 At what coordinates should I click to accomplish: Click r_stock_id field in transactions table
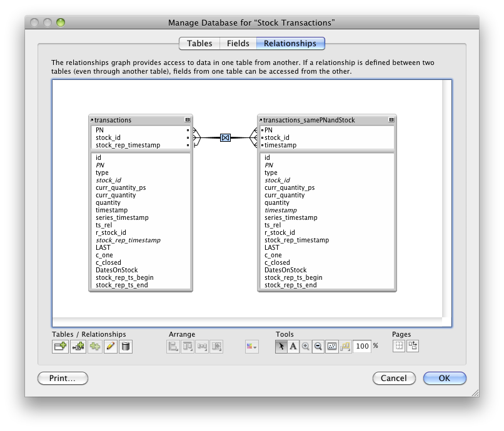111,232
